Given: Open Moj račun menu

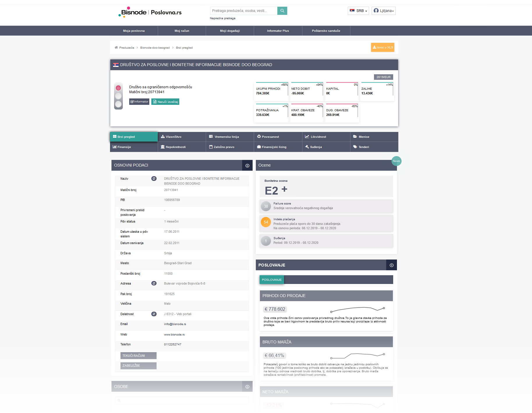Looking at the screenshot, I should click(x=182, y=31).
